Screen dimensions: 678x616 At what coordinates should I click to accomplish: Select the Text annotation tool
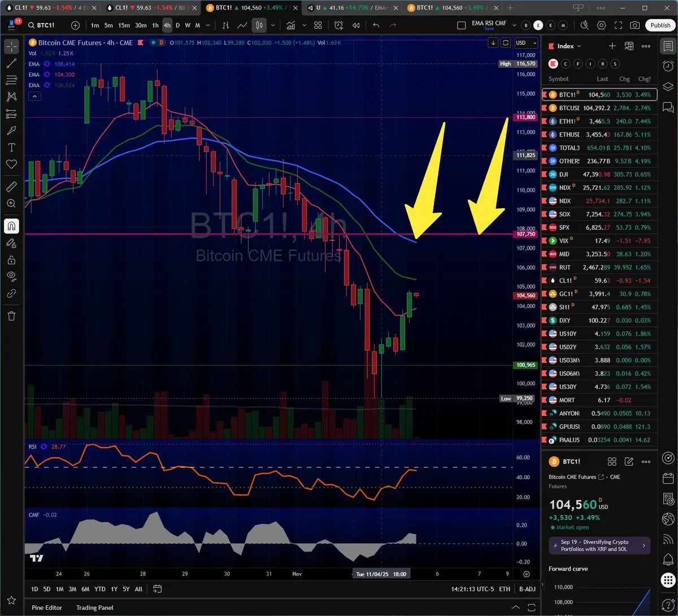[x=11, y=148]
